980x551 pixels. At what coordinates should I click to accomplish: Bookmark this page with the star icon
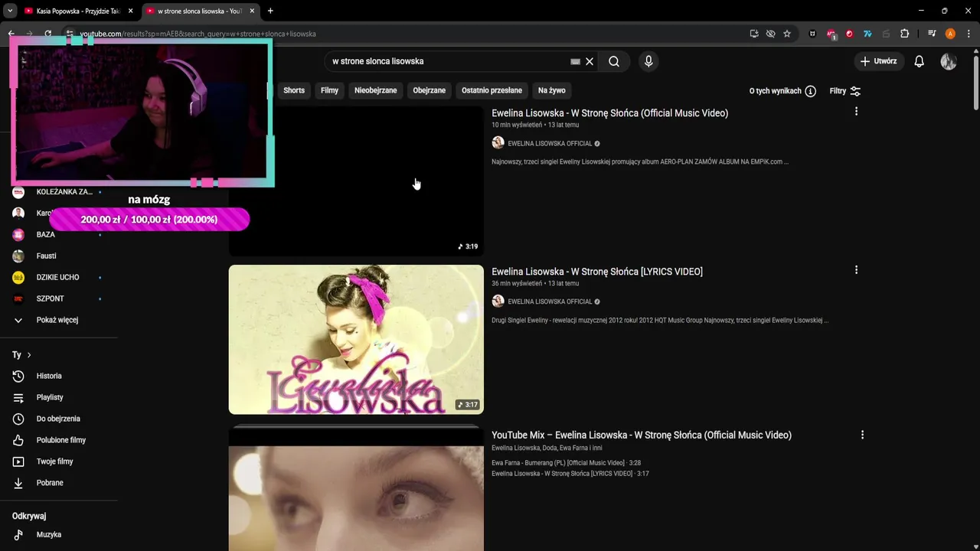point(787,34)
